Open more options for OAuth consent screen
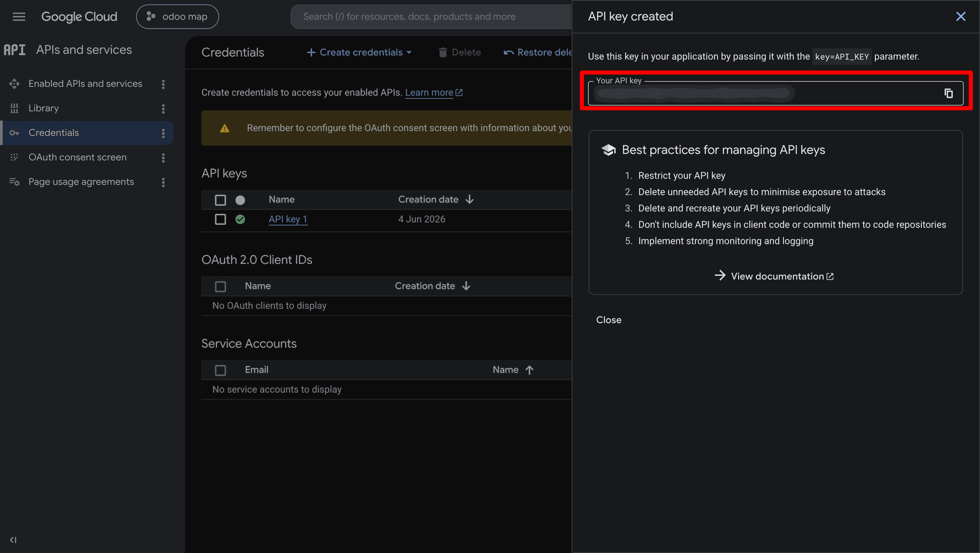The width and height of the screenshot is (980, 553). click(x=163, y=158)
